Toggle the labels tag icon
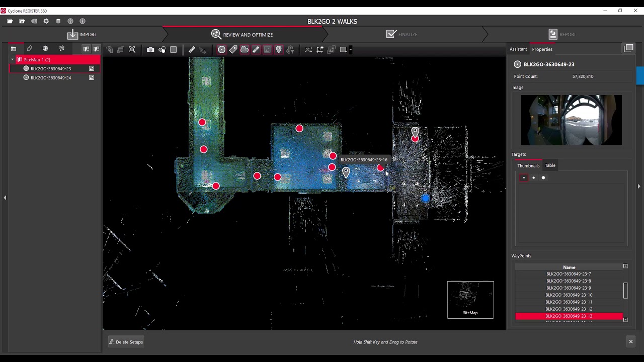Image resolution: width=644 pixels, height=362 pixels. pyautogui.click(x=233, y=50)
